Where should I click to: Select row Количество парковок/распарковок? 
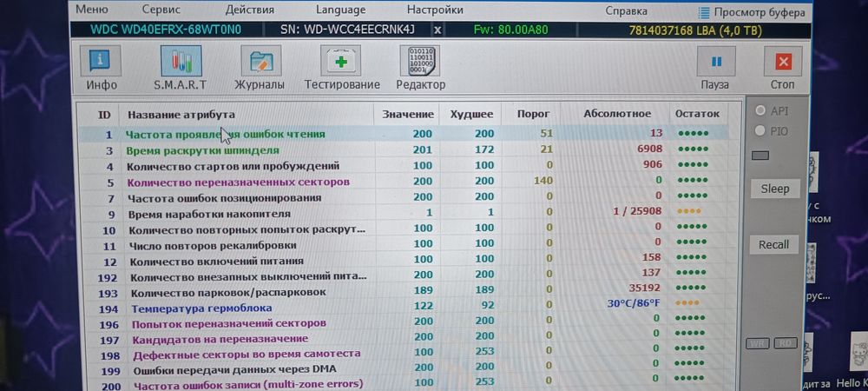tap(403, 291)
